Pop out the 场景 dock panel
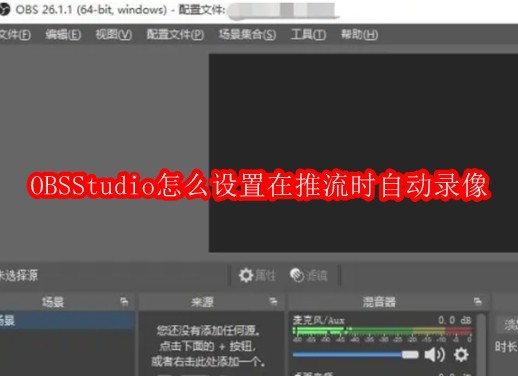 [124, 302]
